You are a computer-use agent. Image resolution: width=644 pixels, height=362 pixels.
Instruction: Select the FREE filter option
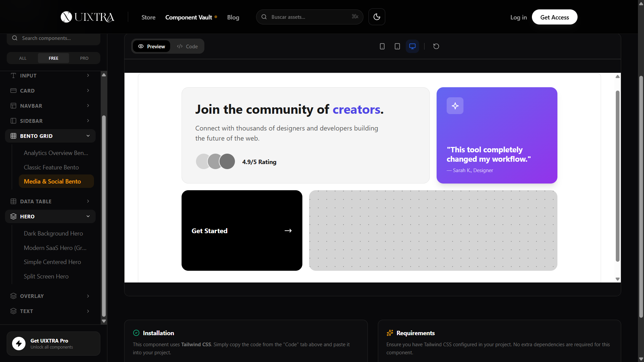coord(53,58)
